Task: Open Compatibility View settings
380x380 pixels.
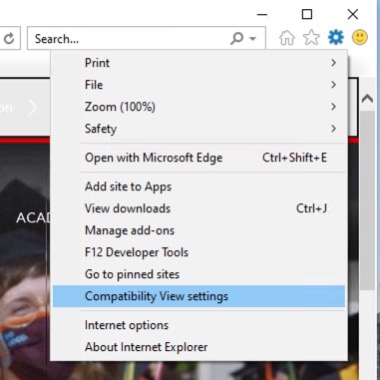Action: tap(199, 296)
